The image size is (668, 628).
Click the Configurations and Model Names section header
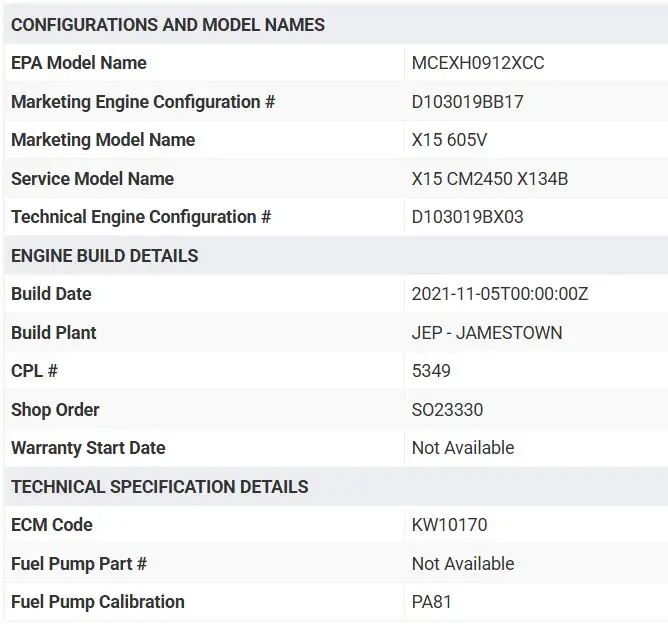coord(167,24)
